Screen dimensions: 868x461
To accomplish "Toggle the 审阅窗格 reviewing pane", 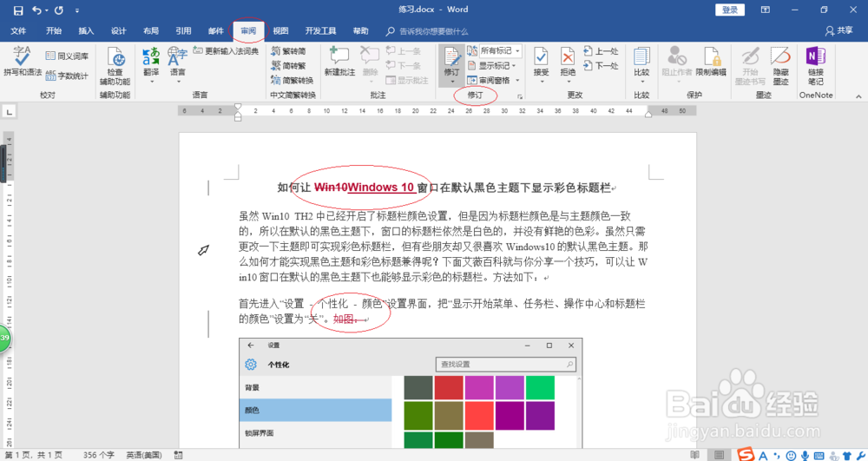I will (x=490, y=80).
